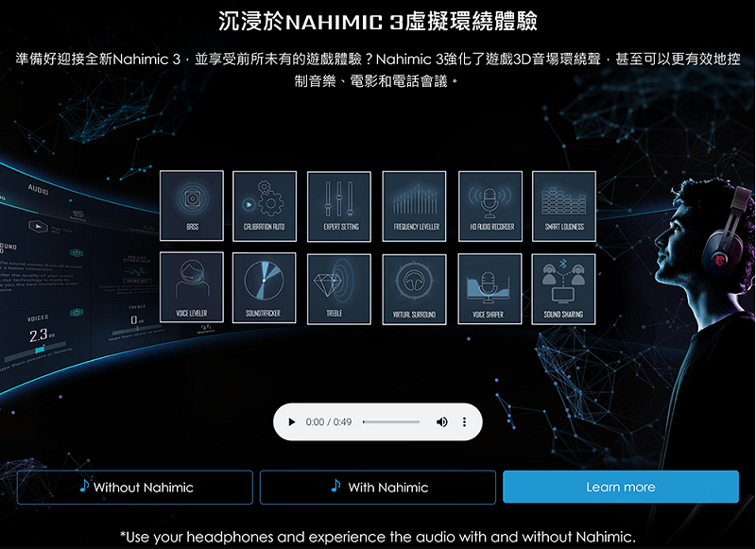Click the headphones usage note text

(x=378, y=537)
